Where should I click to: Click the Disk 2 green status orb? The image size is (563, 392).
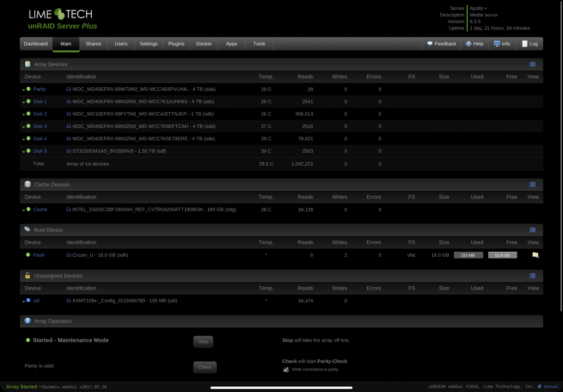pyautogui.click(x=28, y=114)
